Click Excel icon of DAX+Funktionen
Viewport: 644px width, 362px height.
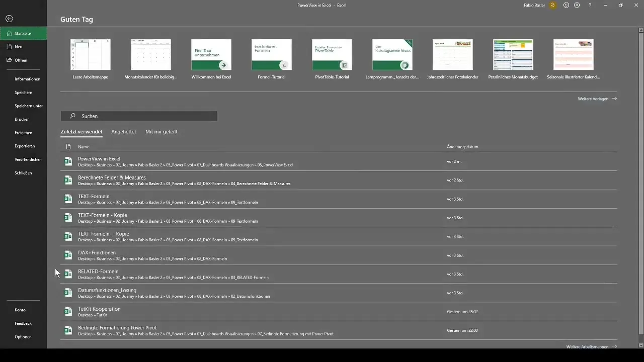point(68,255)
